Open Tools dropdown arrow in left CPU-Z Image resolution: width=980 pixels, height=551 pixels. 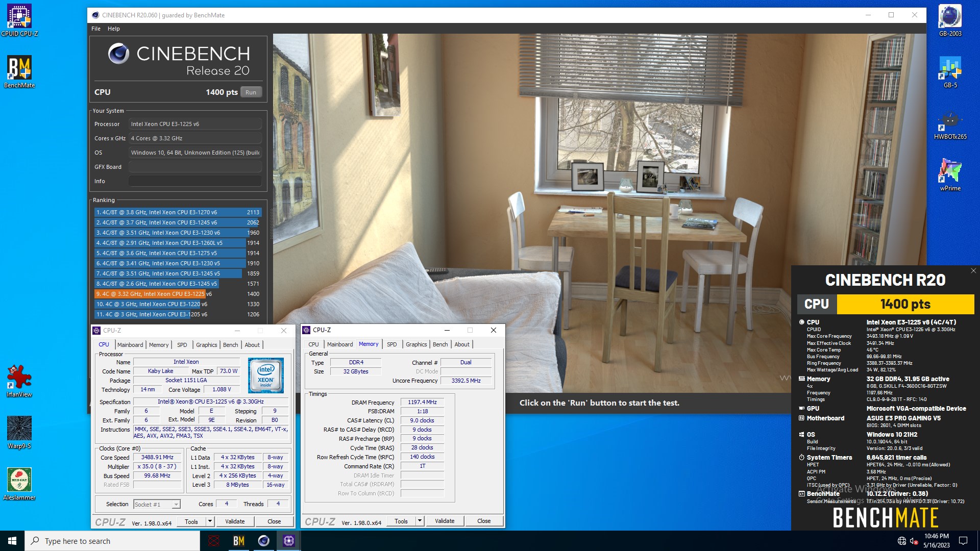(x=210, y=521)
